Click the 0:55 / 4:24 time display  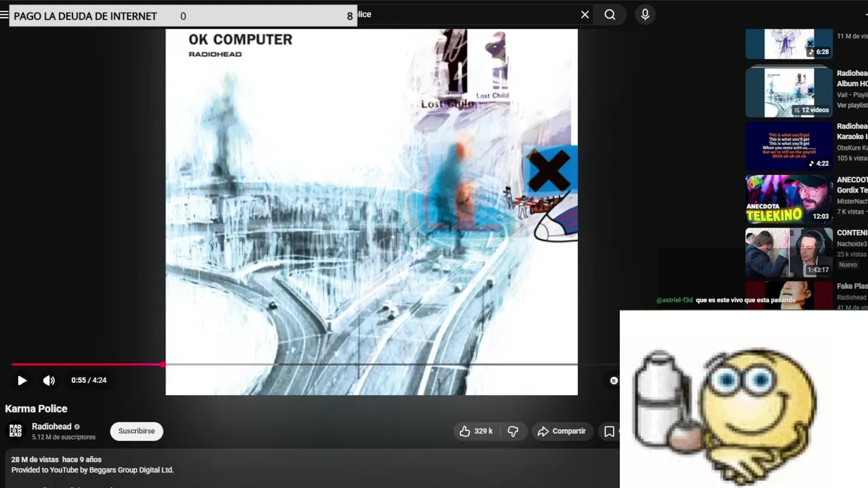pos(89,380)
